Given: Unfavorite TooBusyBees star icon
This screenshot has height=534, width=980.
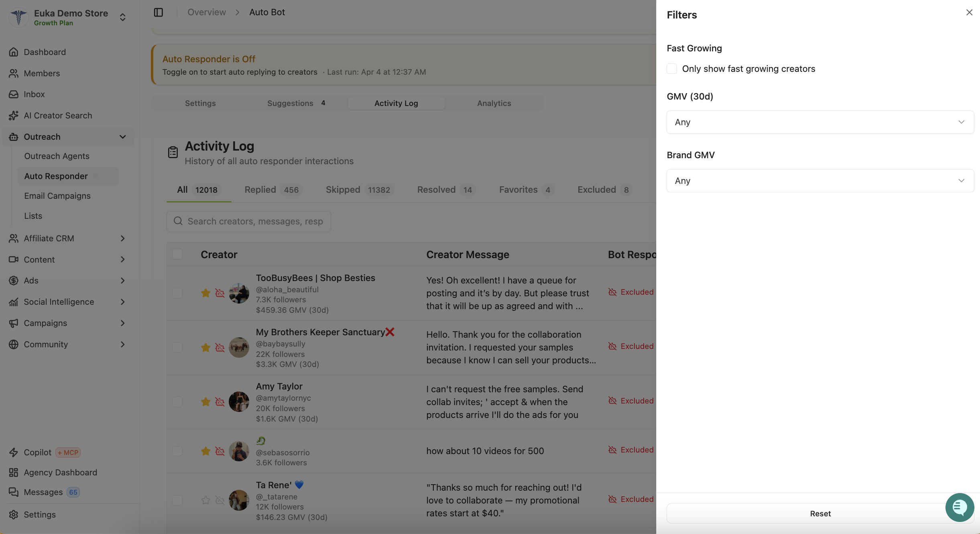Looking at the screenshot, I should pos(206,293).
